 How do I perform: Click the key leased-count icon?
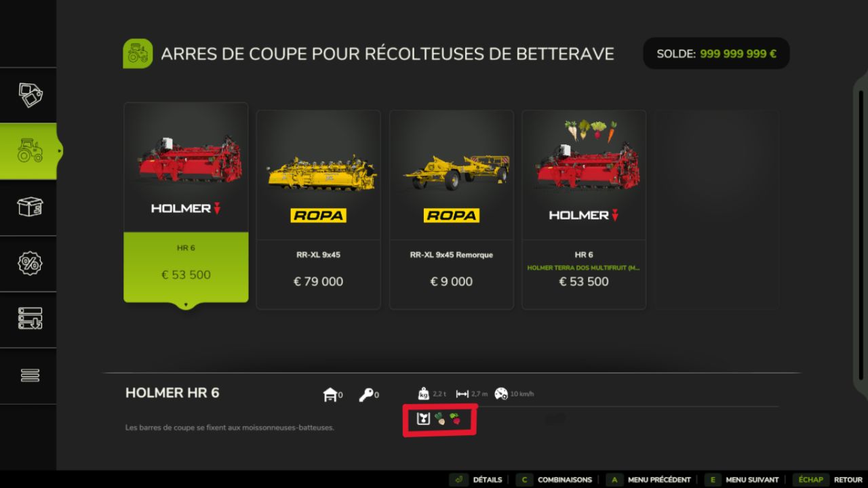[x=366, y=394]
